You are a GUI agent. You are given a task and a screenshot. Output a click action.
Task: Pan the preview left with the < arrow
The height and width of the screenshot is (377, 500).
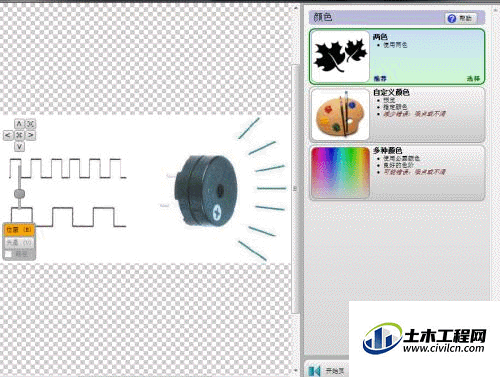click(x=8, y=135)
